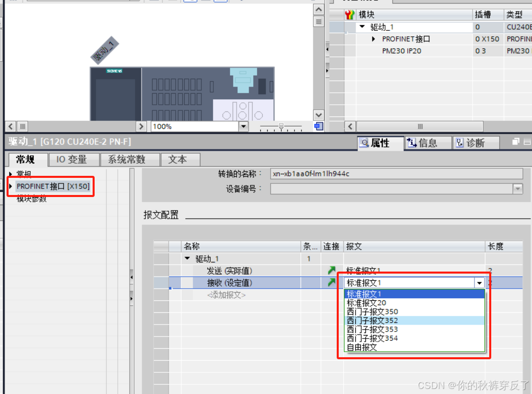532x394 pixels.
Task: Click connection arrow icon for 接收 row
Action: pyautogui.click(x=332, y=282)
